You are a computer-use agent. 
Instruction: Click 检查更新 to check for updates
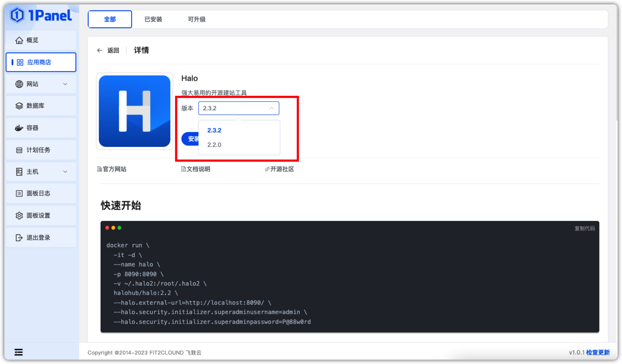(598, 352)
